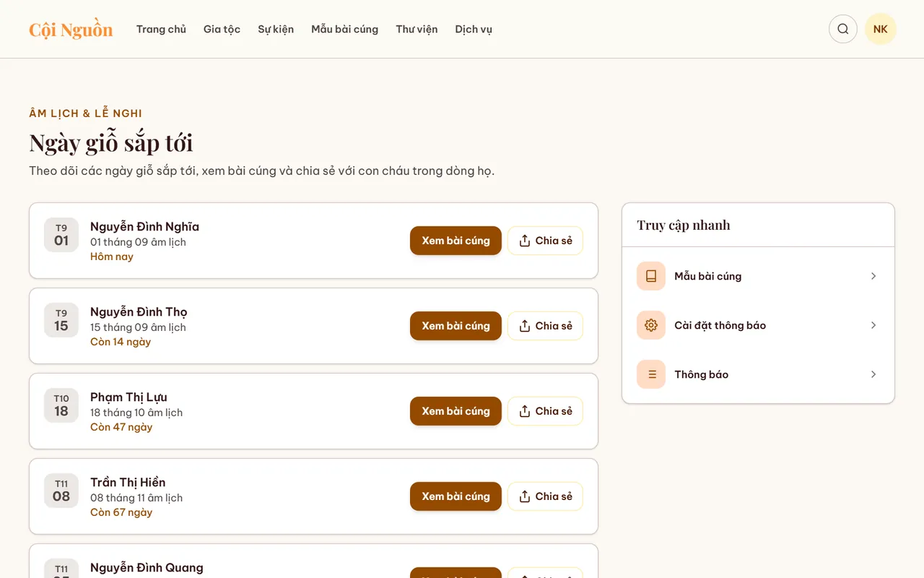Click the name Nguyễn Đình Thọ

pos(139,311)
